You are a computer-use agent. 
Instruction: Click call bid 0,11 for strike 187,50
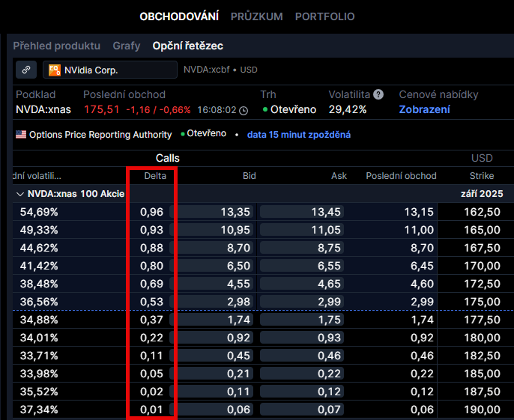(x=211, y=392)
